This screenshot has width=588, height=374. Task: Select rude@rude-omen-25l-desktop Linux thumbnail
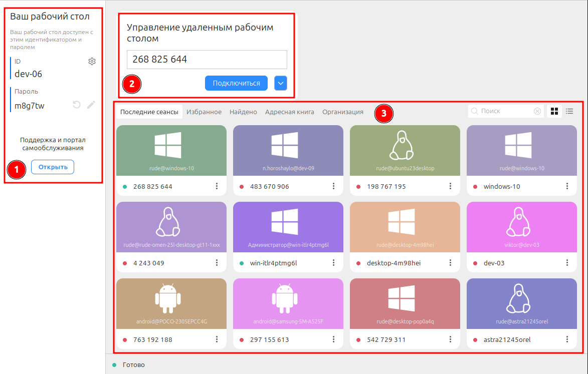coord(171,227)
